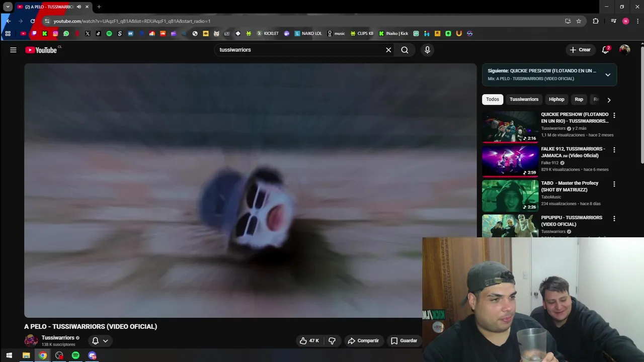Reload the page in Chrome
Image resolution: width=644 pixels, height=362 pixels.
tap(33, 21)
